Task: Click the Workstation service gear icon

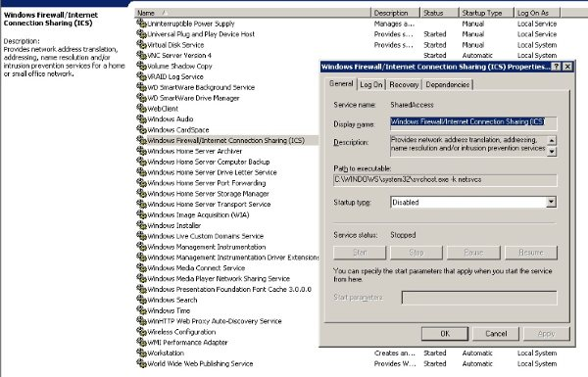Action: [141, 353]
